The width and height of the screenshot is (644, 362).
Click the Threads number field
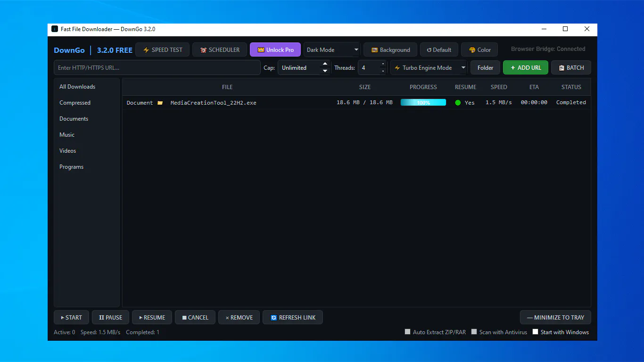(x=369, y=67)
